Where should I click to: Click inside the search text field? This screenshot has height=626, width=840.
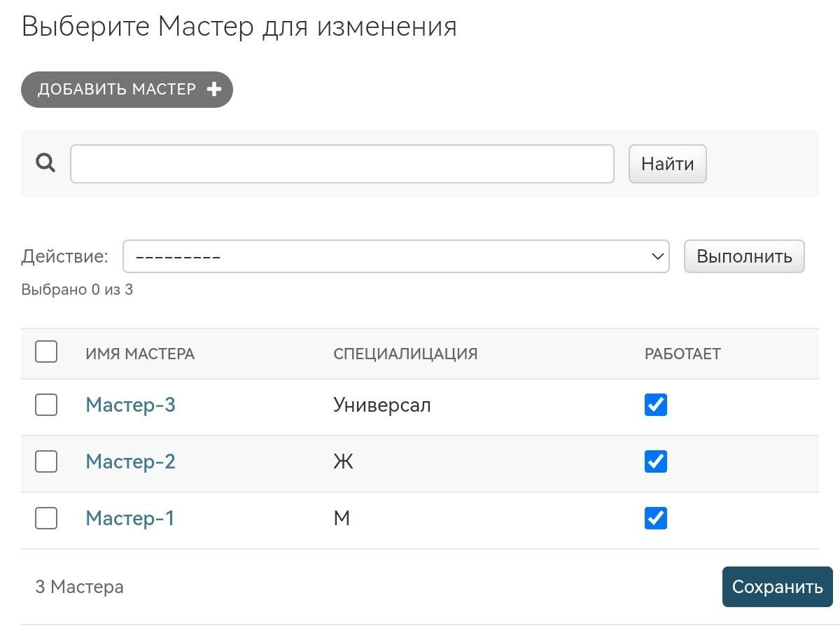[x=342, y=164]
